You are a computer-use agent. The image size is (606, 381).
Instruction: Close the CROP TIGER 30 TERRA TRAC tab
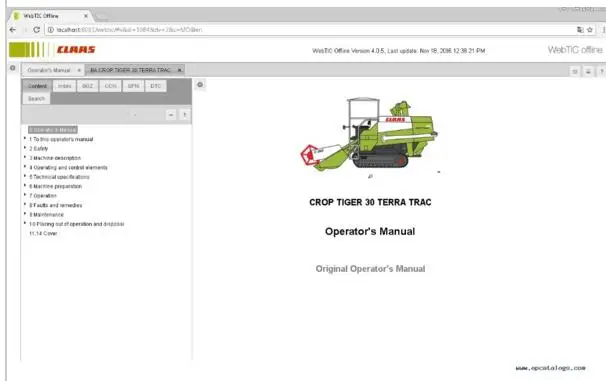point(179,70)
